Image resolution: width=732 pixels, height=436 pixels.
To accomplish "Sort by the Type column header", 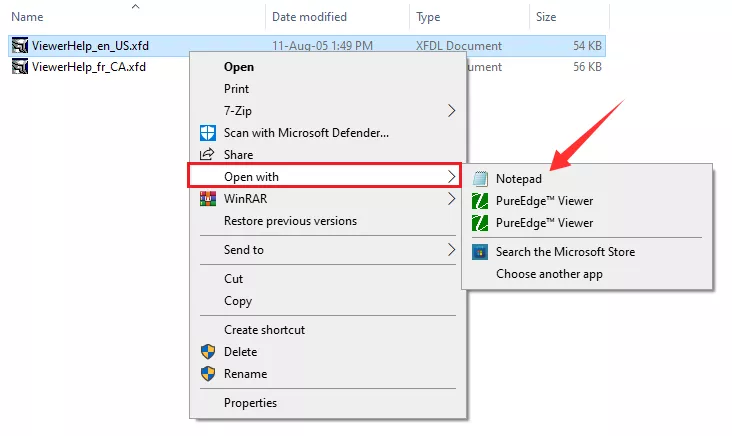I will [x=428, y=17].
